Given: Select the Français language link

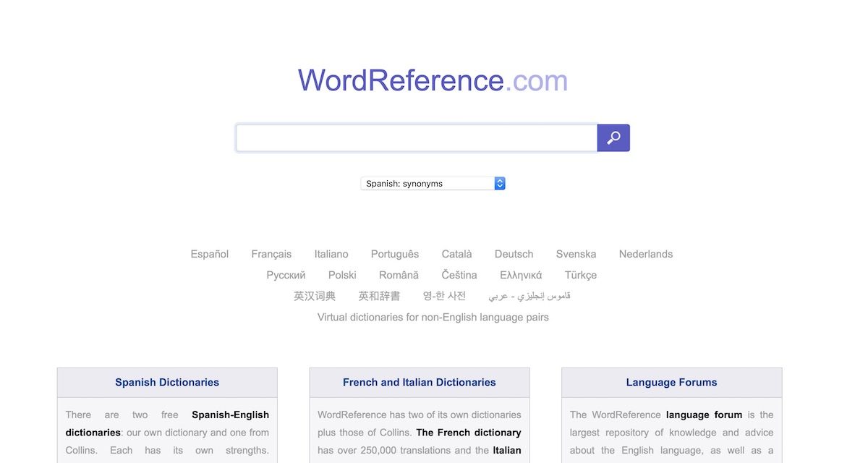Looking at the screenshot, I should click(271, 254).
